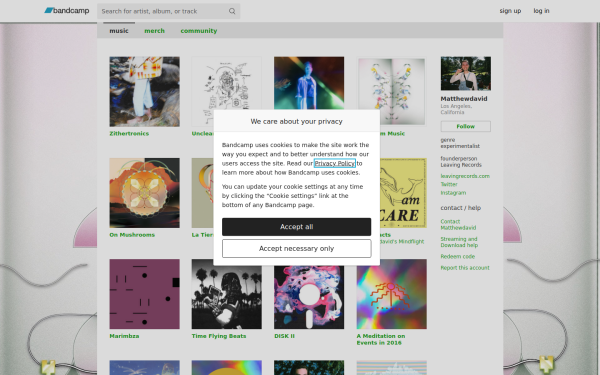Open the sign up link
Screen dimensions: 600x375
coord(510,11)
